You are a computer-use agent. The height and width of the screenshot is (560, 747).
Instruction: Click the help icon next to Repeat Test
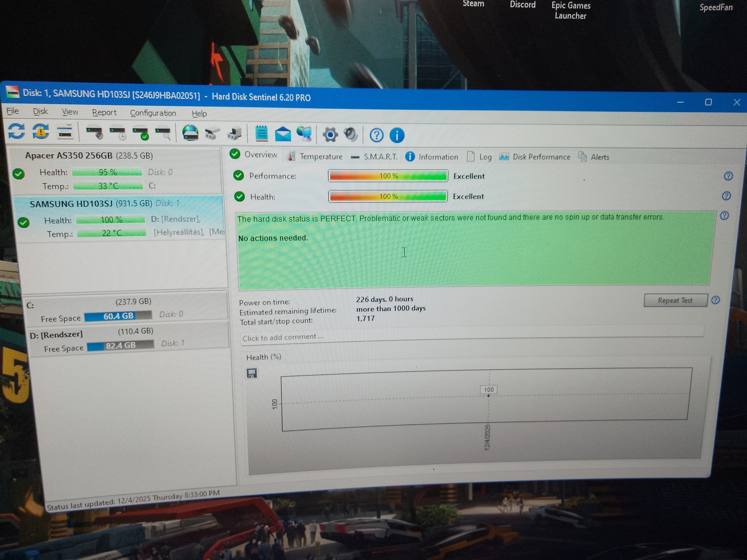[716, 300]
